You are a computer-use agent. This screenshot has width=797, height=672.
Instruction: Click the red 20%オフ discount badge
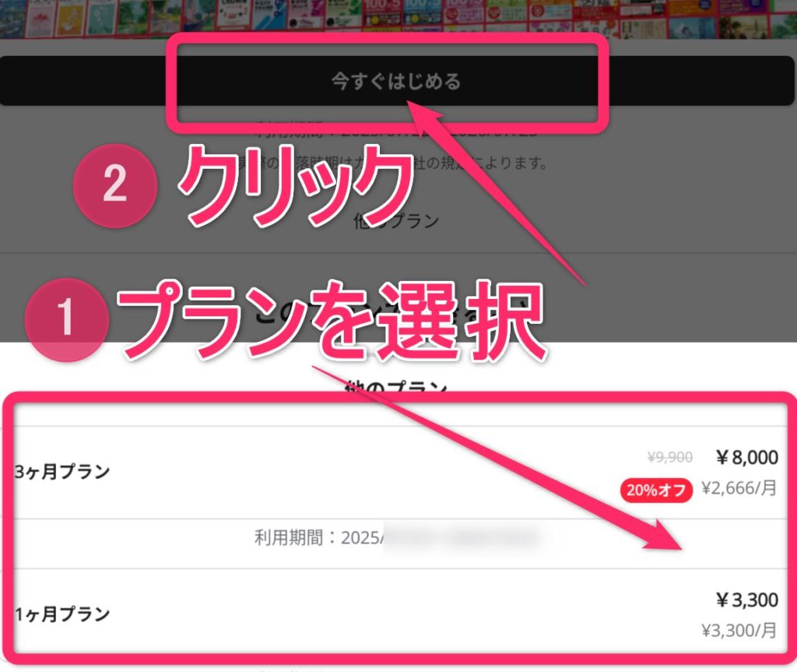tap(655, 491)
